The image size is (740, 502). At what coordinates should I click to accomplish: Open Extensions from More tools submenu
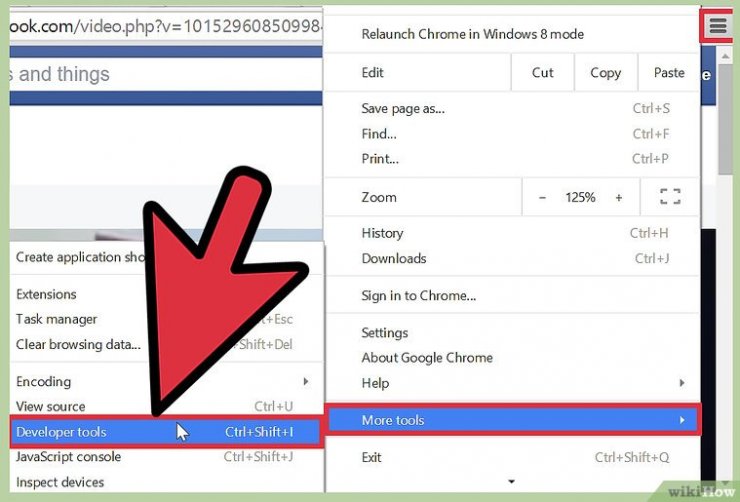(167, 294)
